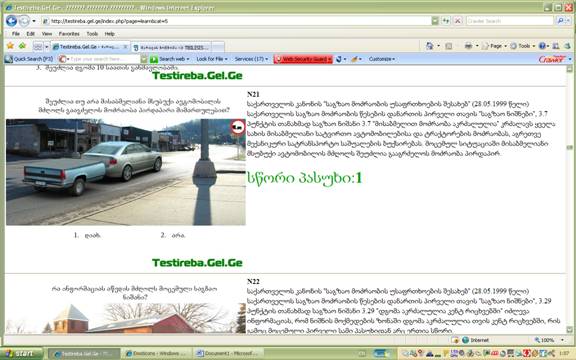Open the View menu
Image resolution: width=576 pixels, height=360 pixels.
pos(47,34)
